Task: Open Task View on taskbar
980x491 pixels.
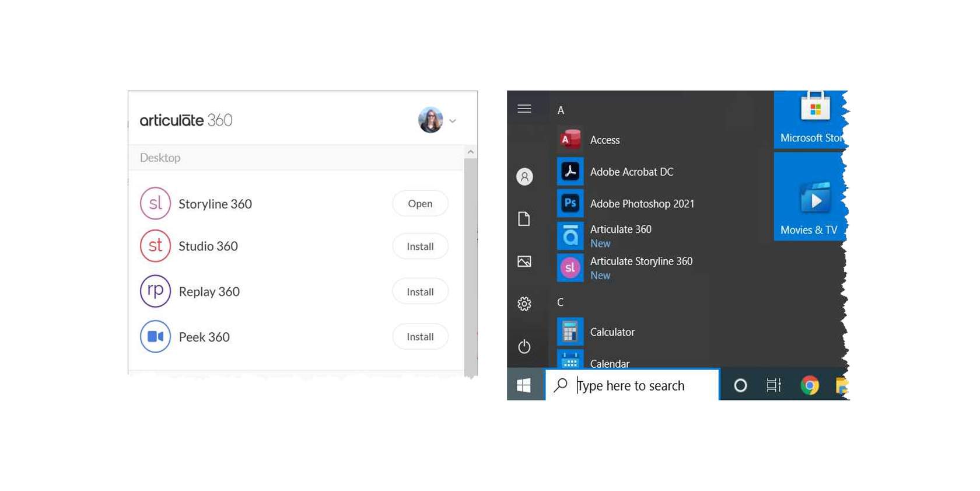Action: (773, 385)
